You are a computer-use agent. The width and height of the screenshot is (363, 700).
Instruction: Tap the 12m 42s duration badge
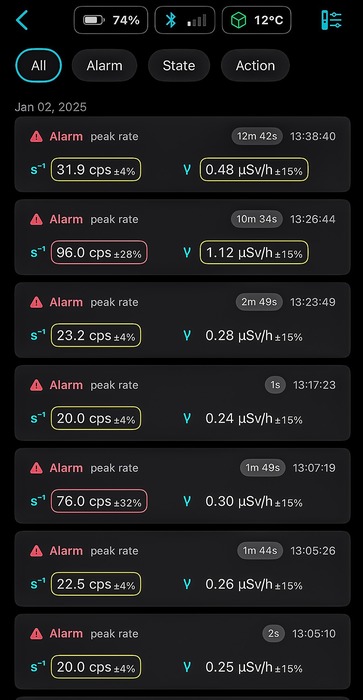click(x=257, y=136)
